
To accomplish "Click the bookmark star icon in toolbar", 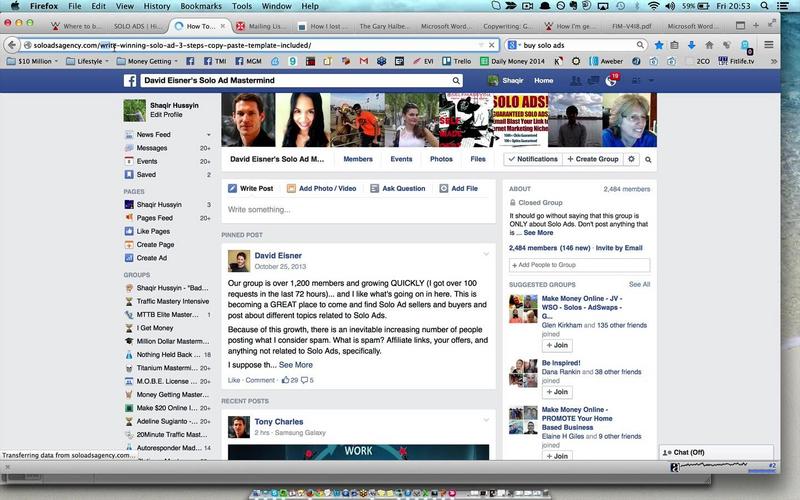I will tap(659, 45).
